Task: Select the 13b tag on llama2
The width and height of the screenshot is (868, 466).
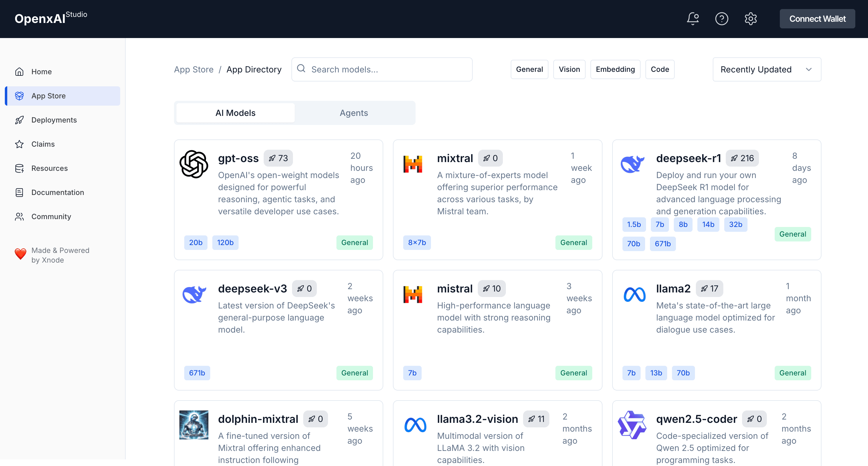Action: (x=656, y=373)
